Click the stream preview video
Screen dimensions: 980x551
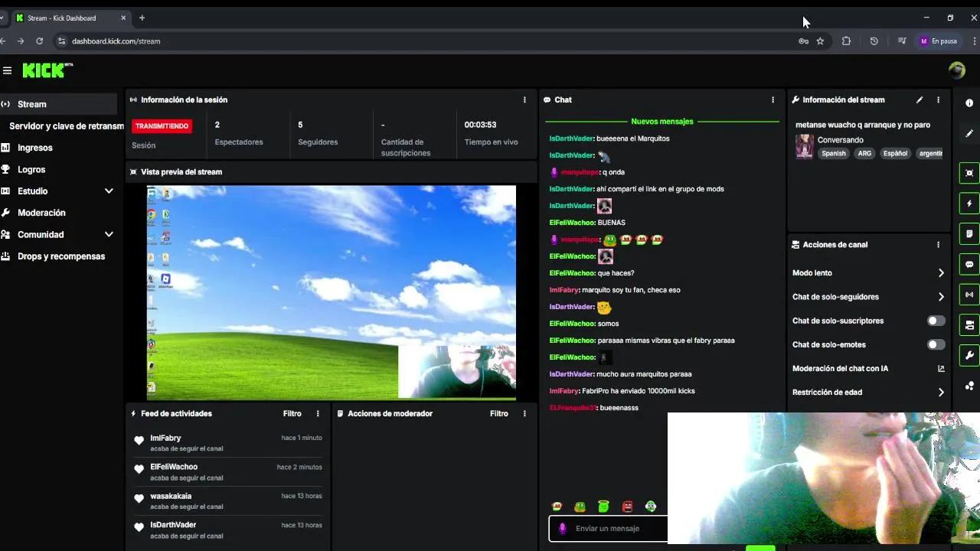(x=331, y=292)
